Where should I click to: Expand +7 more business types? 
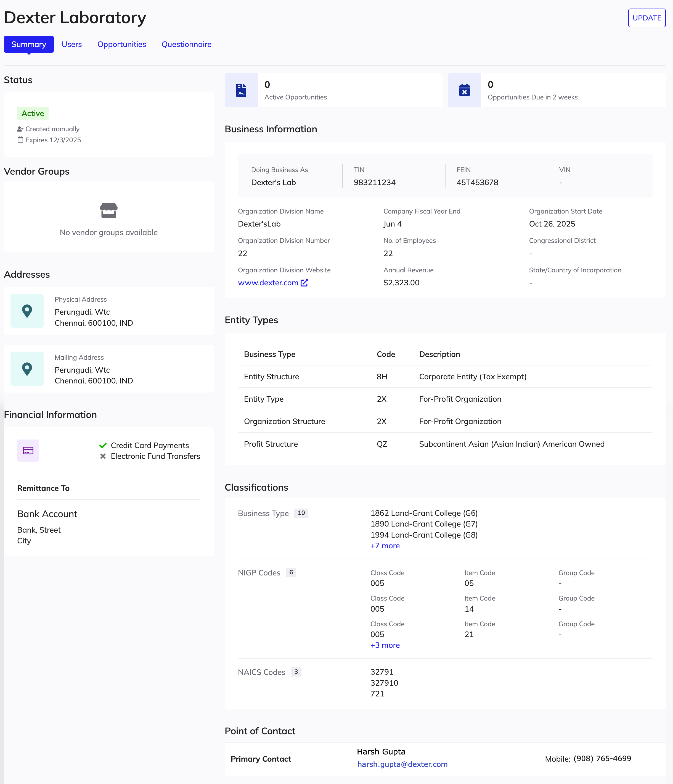(385, 546)
